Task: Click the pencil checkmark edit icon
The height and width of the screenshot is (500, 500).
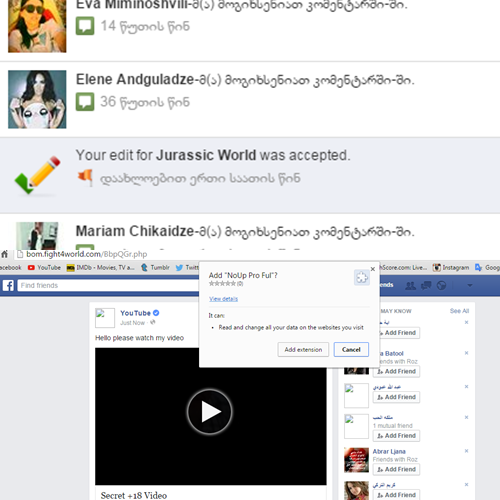Action: (37, 175)
